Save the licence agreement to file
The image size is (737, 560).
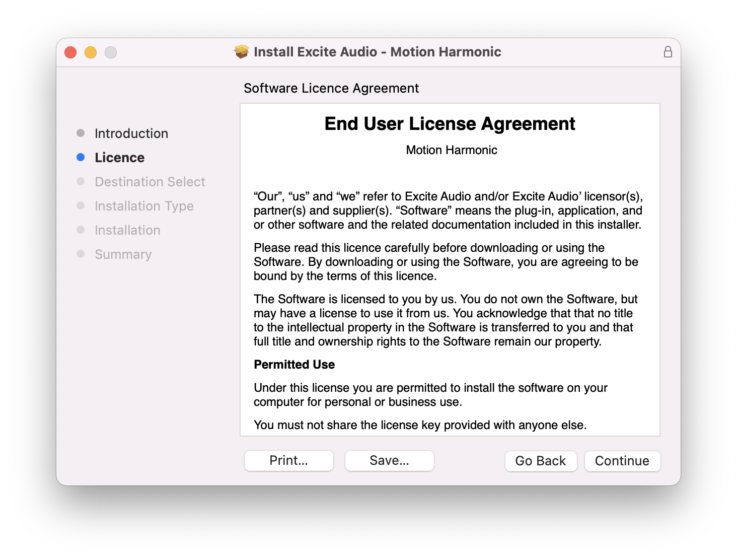pyautogui.click(x=390, y=461)
